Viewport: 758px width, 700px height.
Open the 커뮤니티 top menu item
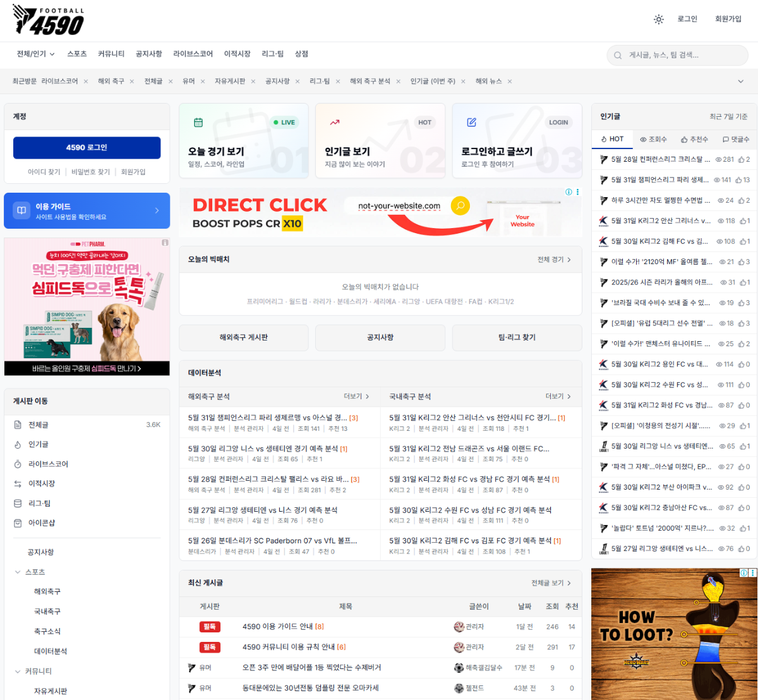111,54
